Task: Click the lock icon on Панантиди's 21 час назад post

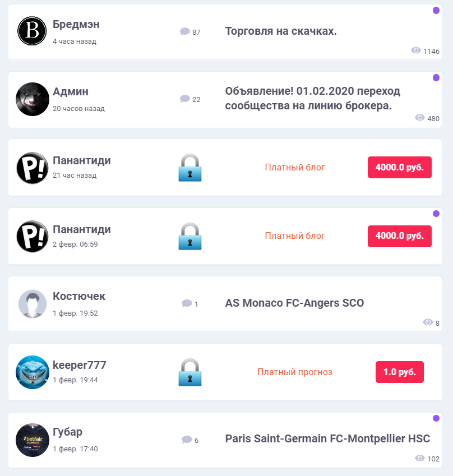Action: [190, 168]
